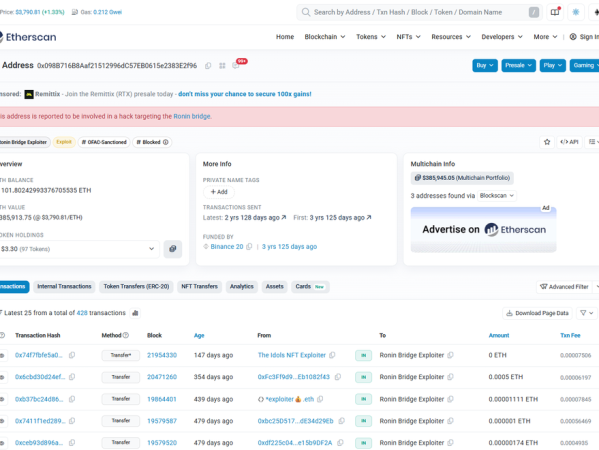Sort by the Age column header

tap(199, 335)
